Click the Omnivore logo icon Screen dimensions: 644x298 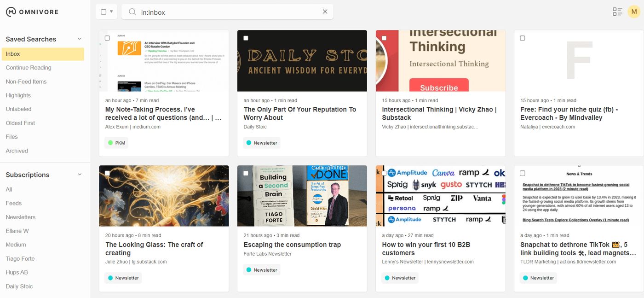pos(11,12)
